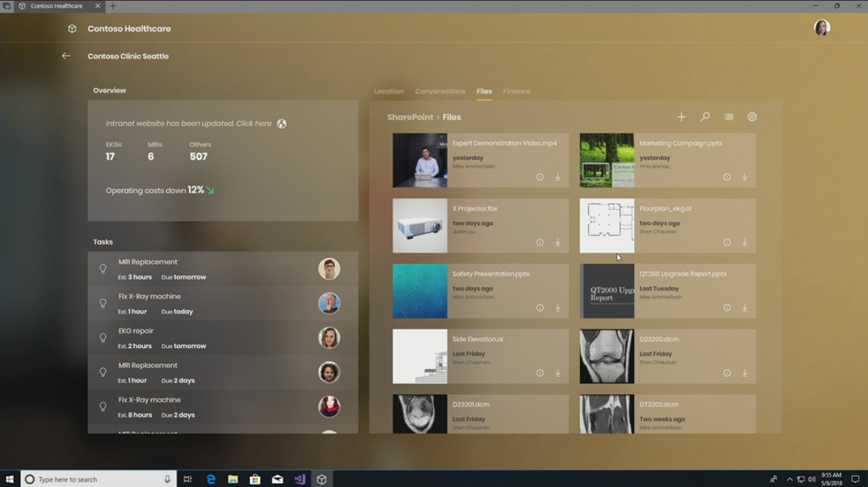Click lightbulb icon of Fix X-Ray machine due today
The image size is (868, 487).
click(x=103, y=303)
